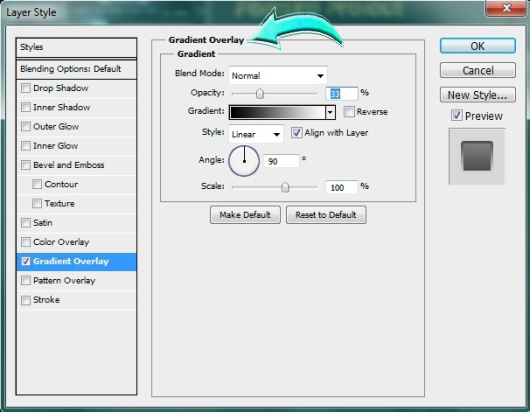Untick Align with Layer checkbox
The width and height of the screenshot is (530, 412).
coord(296,133)
